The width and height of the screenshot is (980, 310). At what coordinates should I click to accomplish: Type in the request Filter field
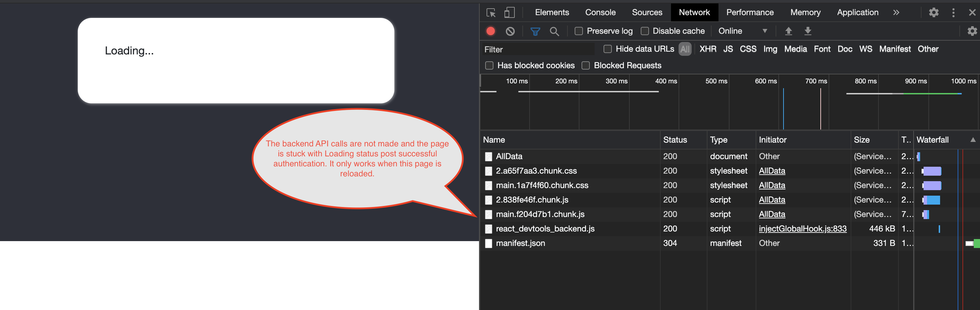click(x=533, y=49)
